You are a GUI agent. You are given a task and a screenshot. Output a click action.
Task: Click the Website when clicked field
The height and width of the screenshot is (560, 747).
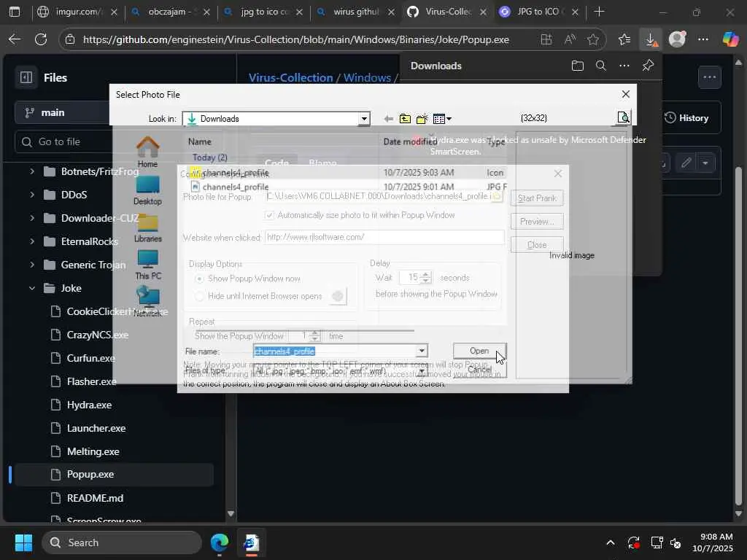(384, 237)
